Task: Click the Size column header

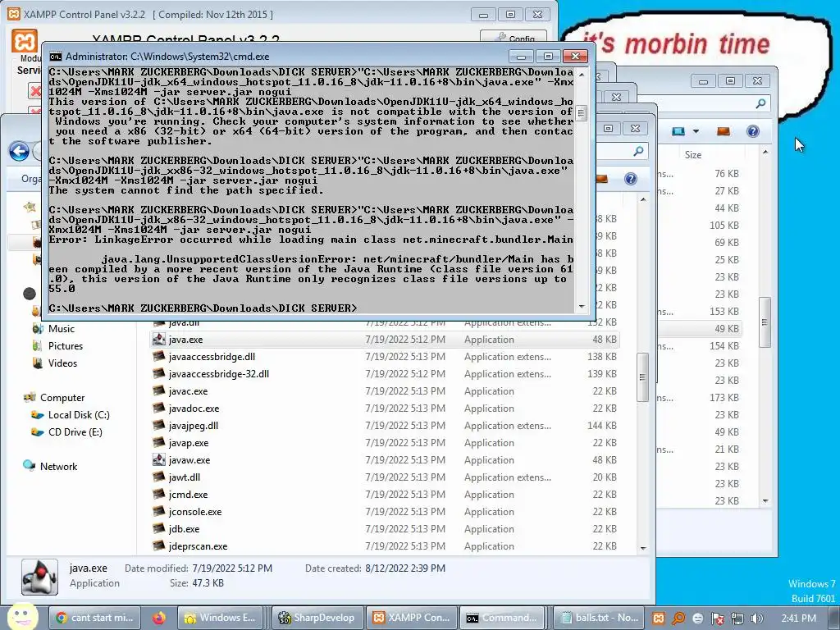Action: point(692,155)
